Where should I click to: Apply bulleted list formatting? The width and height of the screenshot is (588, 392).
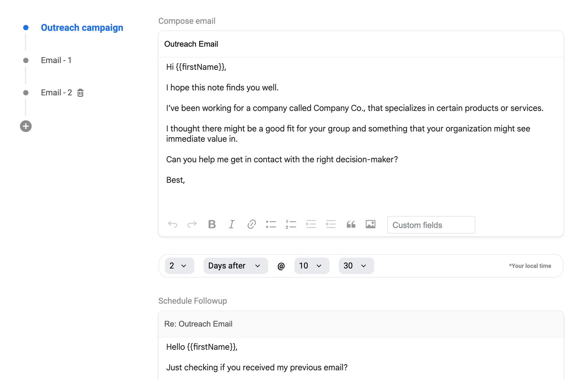271,224
